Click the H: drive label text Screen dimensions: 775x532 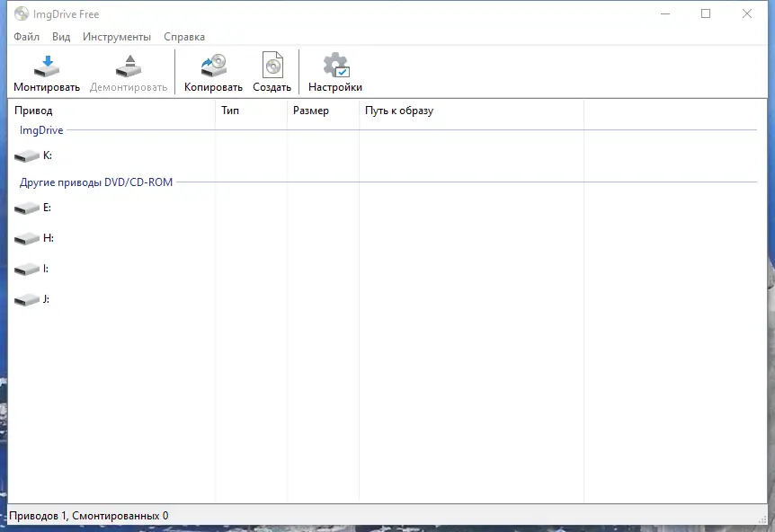tap(48, 238)
